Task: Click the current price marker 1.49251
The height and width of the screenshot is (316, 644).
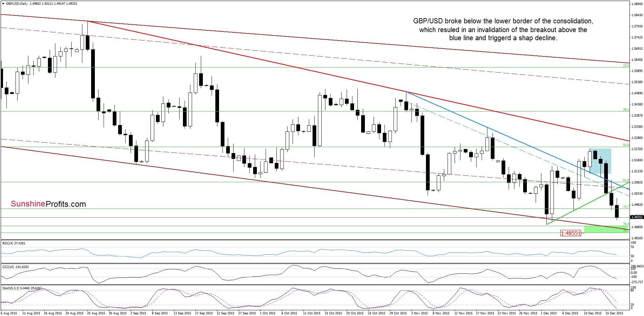Action: [637, 217]
